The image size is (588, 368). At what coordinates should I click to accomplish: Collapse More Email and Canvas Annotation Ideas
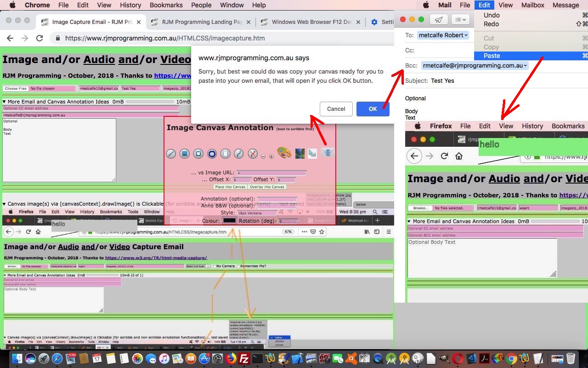5,102
